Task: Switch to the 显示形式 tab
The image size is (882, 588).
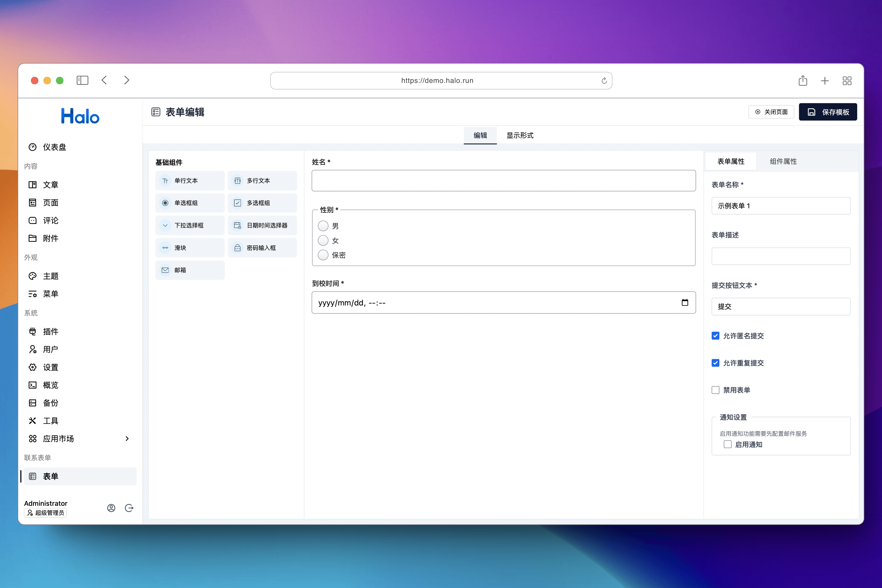Action: (520, 135)
